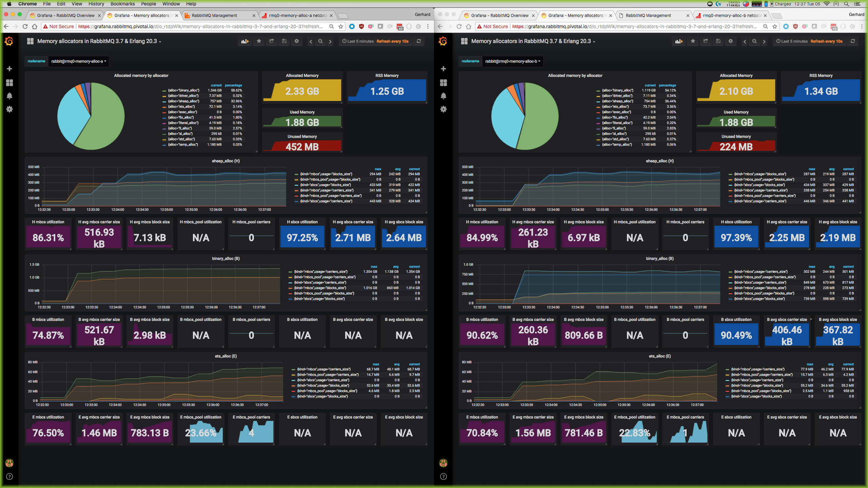Click Help question icon in left window sidebar

pyautogui.click(x=9, y=476)
